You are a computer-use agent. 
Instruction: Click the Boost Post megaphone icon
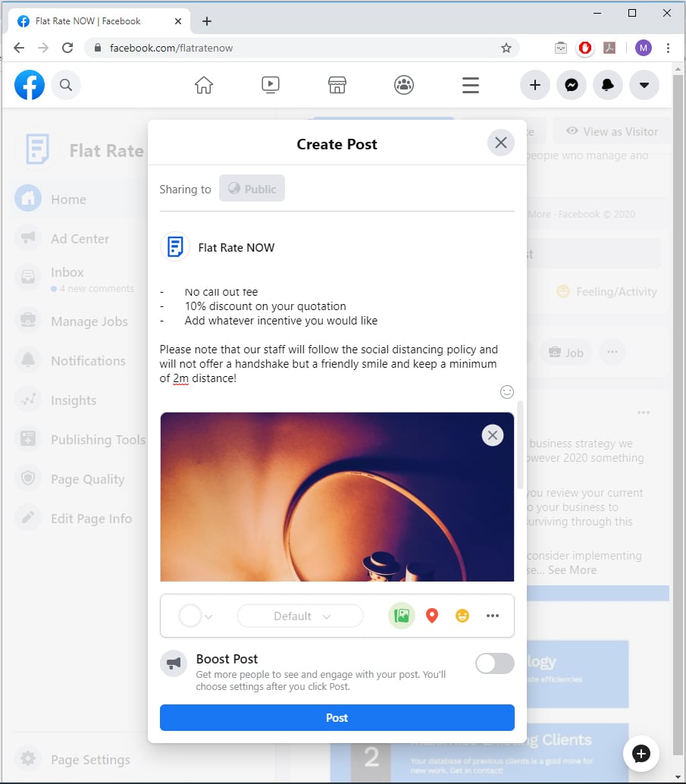tap(174, 663)
